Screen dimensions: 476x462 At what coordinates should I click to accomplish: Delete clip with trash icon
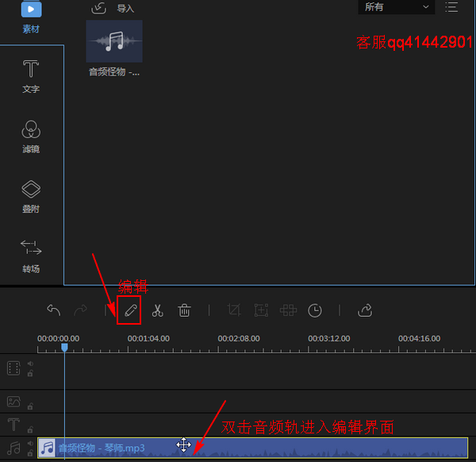[184, 310]
